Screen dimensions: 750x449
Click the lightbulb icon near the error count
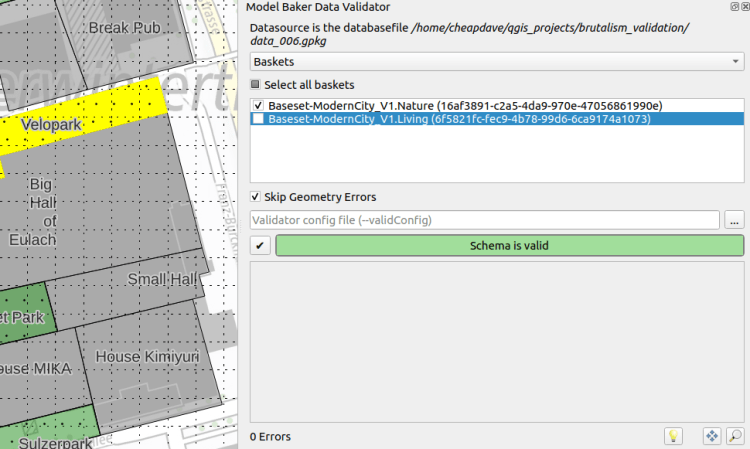coord(673,436)
